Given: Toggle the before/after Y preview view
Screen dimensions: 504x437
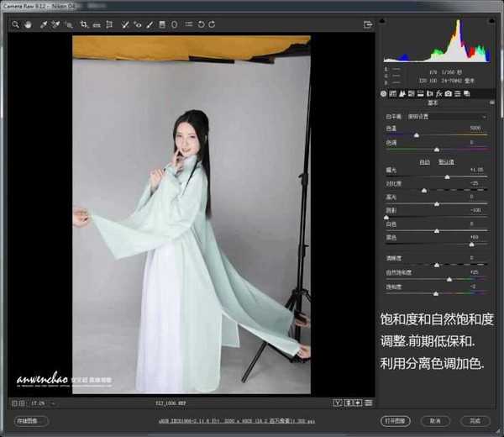Looking at the screenshot, I should [337, 403].
